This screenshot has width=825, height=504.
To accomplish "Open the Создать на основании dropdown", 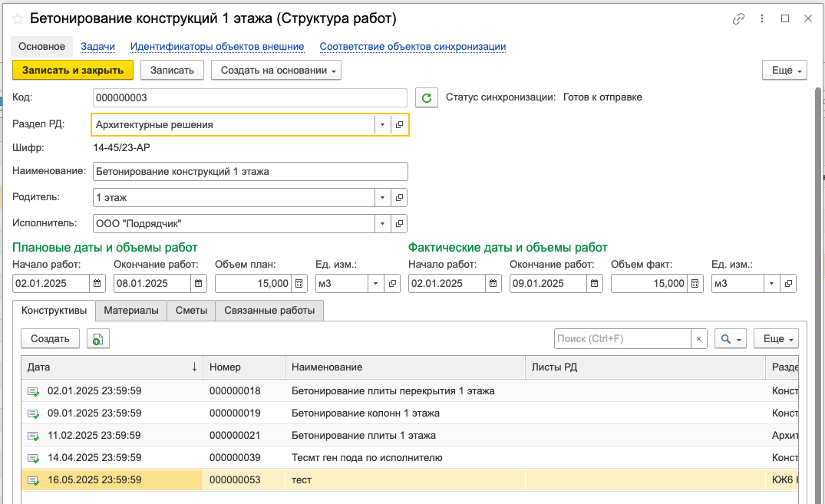I will point(276,71).
